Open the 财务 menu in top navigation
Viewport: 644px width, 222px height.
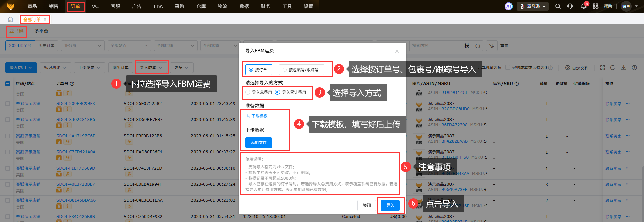click(x=265, y=6)
